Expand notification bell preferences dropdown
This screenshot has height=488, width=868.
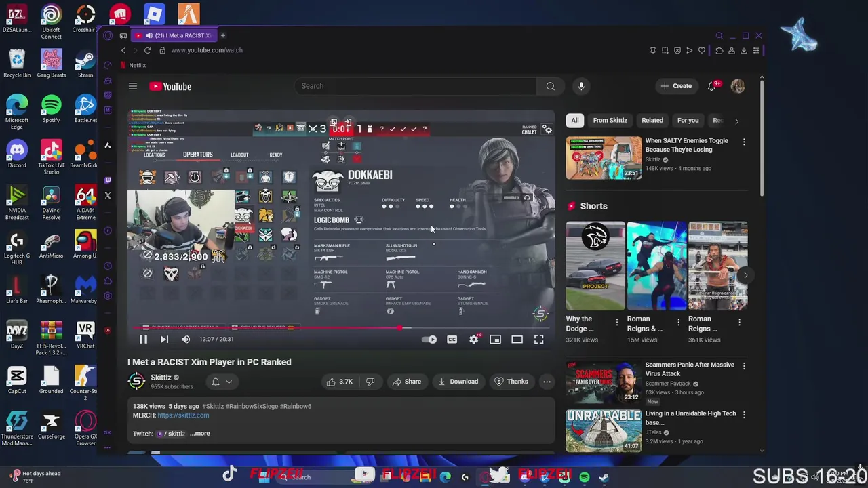pos(229,382)
